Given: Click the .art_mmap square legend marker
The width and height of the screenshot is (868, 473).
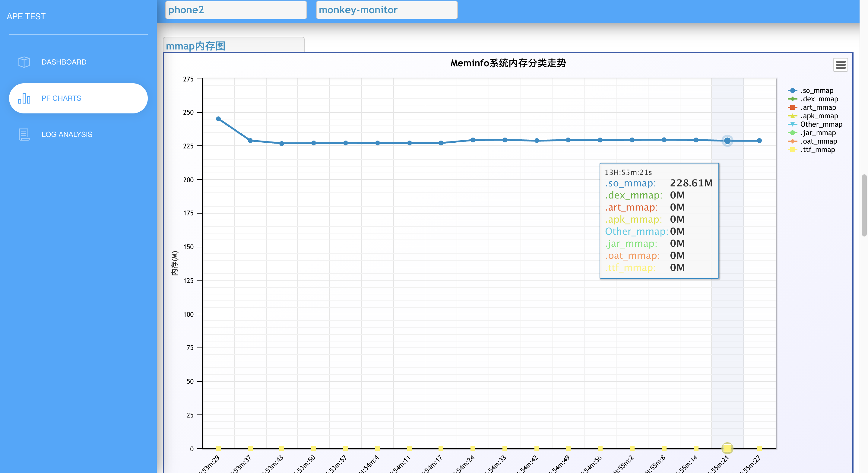Looking at the screenshot, I should click(792, 108).
